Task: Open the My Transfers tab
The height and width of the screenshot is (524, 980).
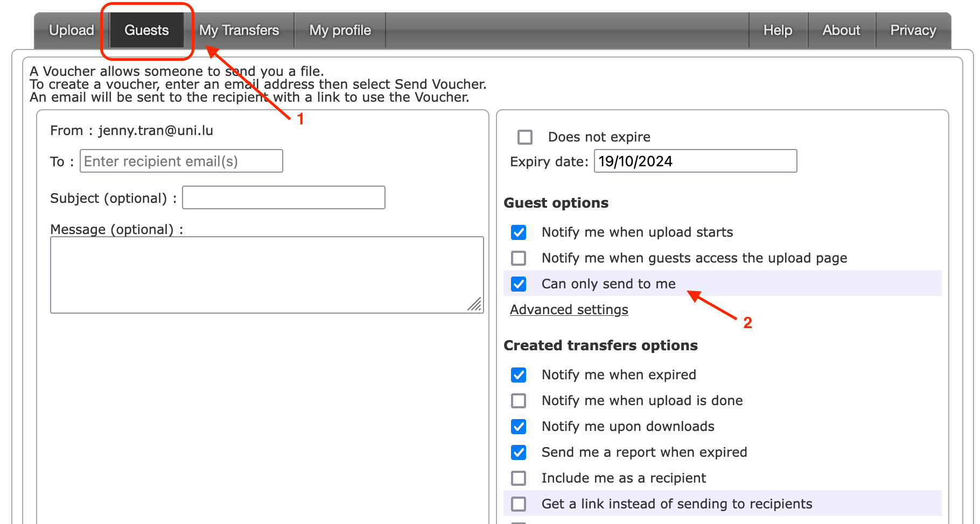Action: (239, 30)
